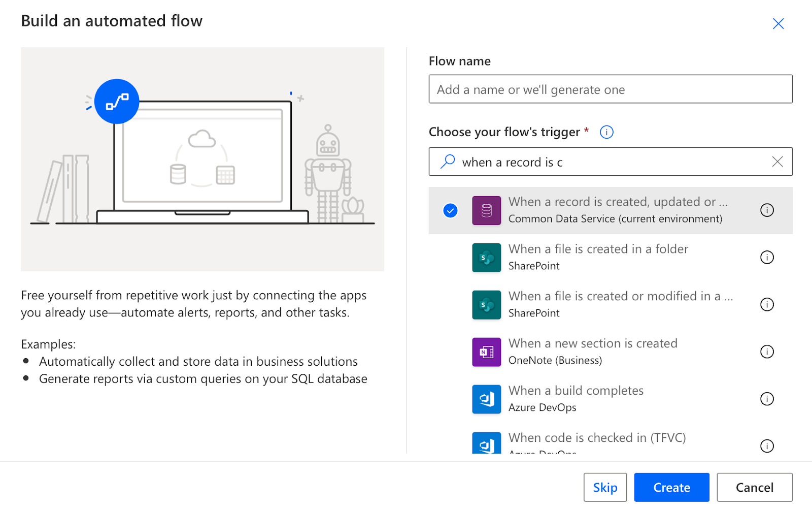Show info for the record created trigger
The height and width of the screenshot is (510, 812).
767,210
